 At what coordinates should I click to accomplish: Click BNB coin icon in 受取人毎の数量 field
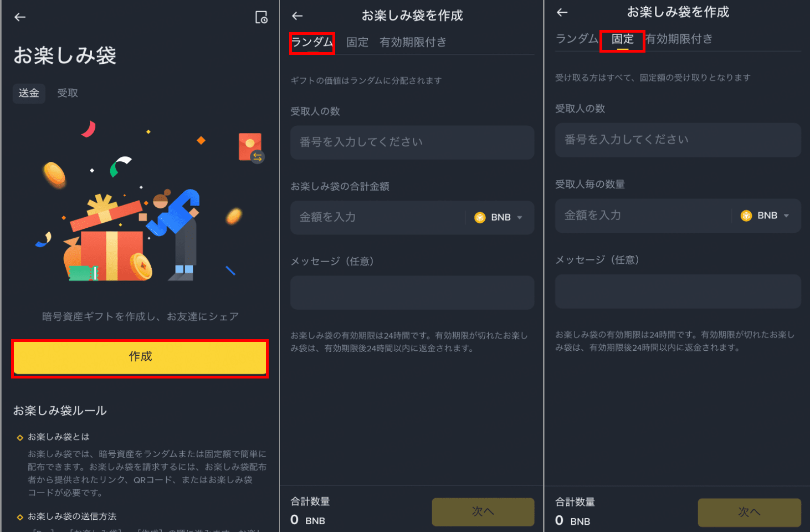[746, 216]
